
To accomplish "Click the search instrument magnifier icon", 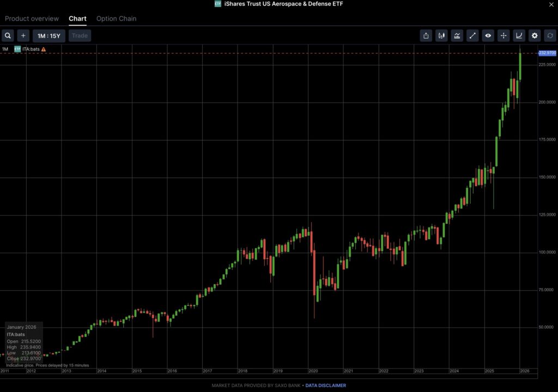I will coord(8,36).
